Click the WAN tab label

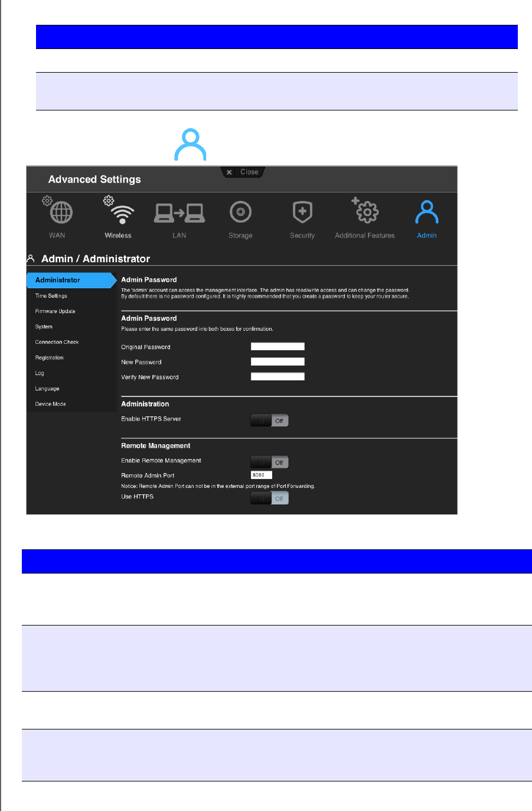[x=57, y=236]
